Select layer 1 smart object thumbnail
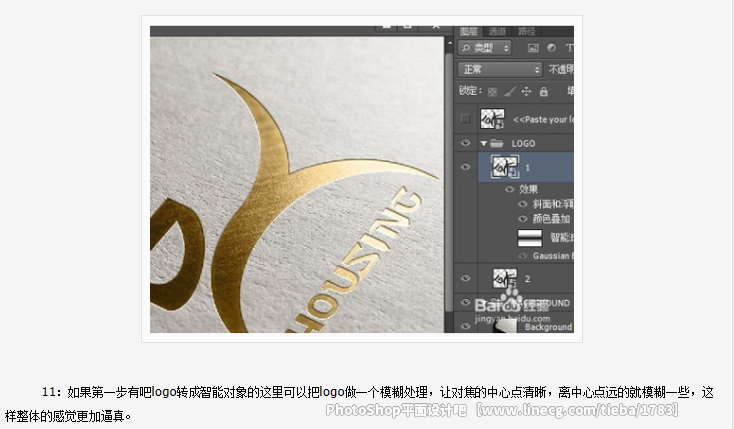Image resolution: width=734 pixels, height=429 pixels. point(505,167)
